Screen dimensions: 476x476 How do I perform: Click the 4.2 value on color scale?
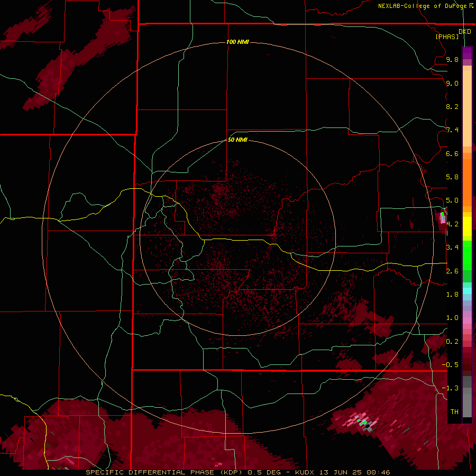pyautogui.click(x=452, y=224)
